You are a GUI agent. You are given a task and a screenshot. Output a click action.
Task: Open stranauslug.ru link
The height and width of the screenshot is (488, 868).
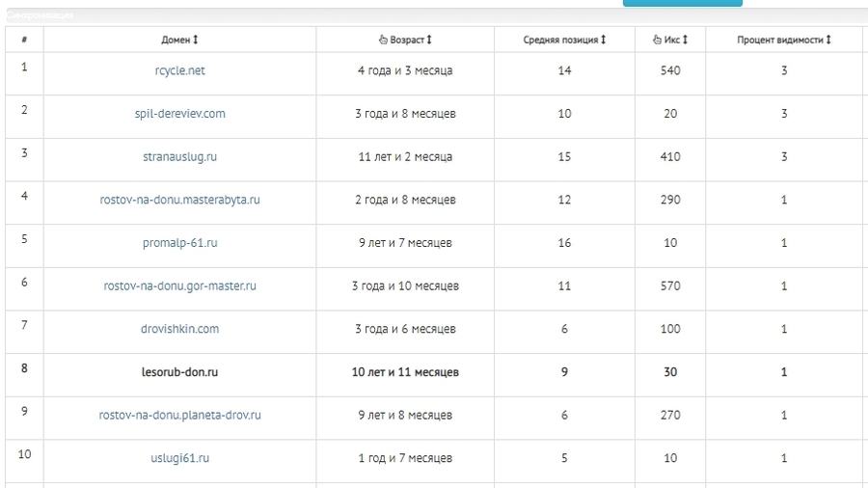pyautogui.click(x=180, y=157)
